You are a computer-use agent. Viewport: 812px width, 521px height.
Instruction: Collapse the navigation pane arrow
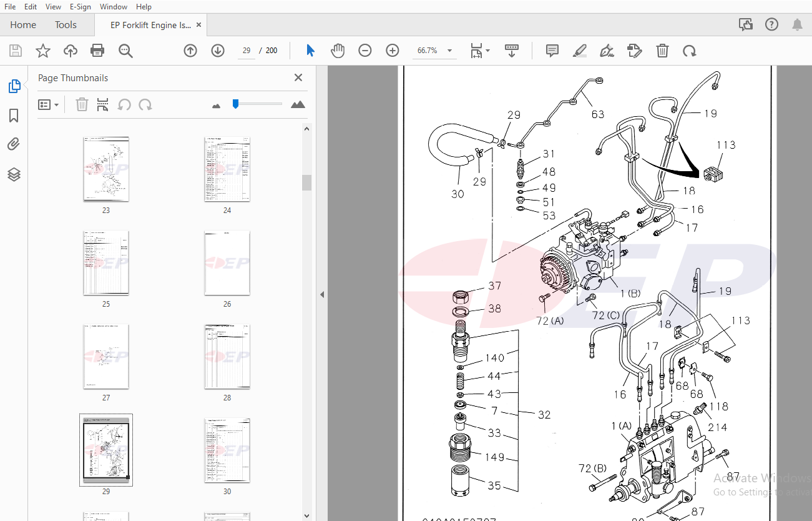[x=322, y=294]
